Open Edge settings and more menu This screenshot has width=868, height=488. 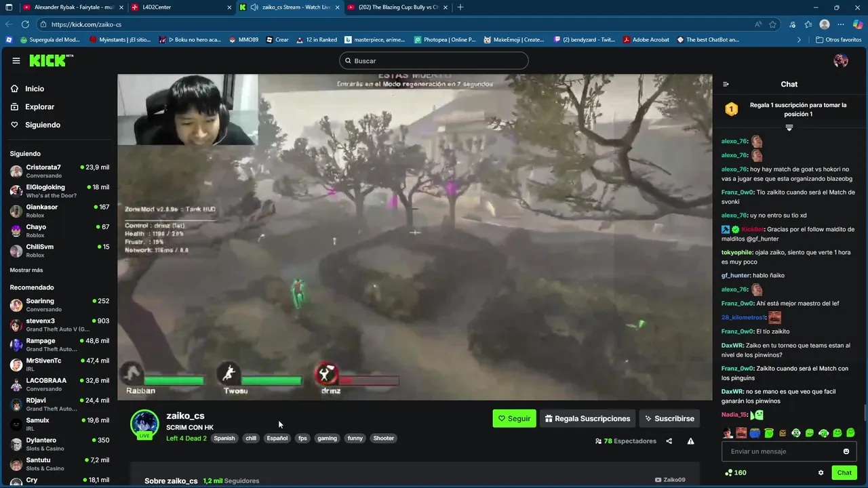(842, 24)
